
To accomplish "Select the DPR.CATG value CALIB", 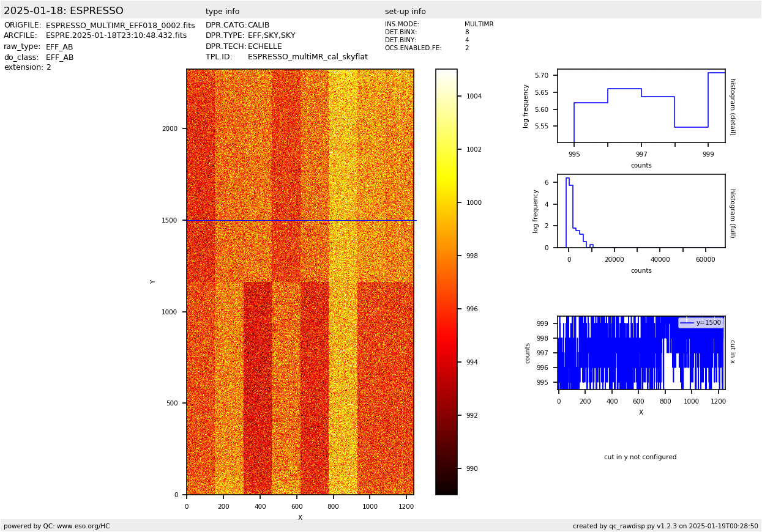I will (x=258, y=26).
